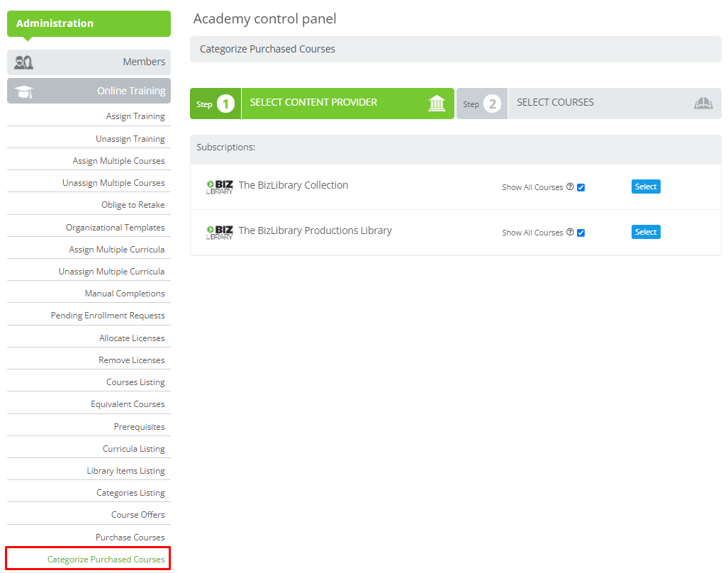Go to Step 1 Select Content Provider
The width and height of the screenshot is (728, 573).
(322, 104)
